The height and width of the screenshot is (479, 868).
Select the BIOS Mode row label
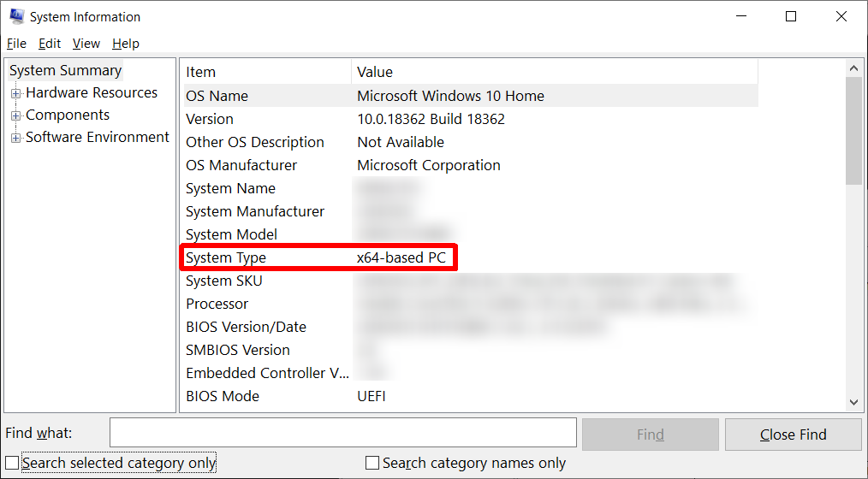tap(223, 397)
